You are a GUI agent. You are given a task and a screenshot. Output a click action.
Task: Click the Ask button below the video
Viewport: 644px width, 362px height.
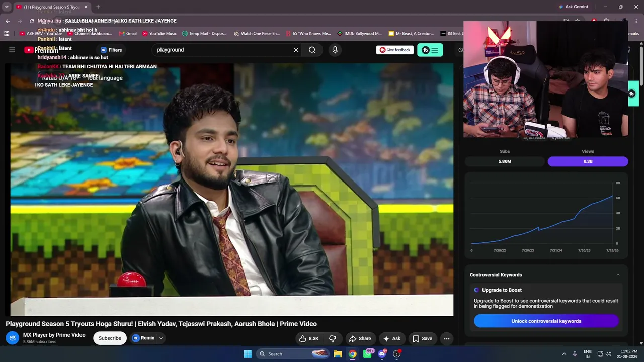pos(391,338)
